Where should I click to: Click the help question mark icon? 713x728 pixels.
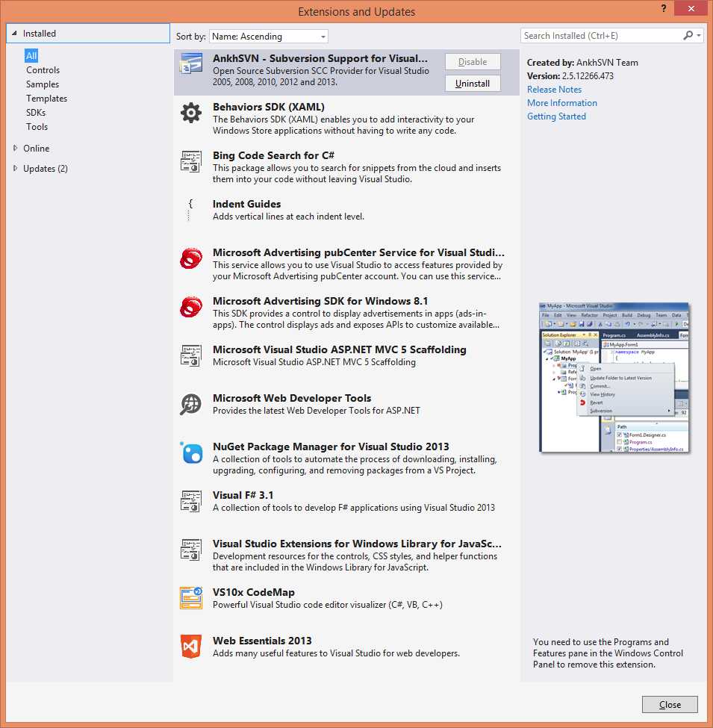664,8
